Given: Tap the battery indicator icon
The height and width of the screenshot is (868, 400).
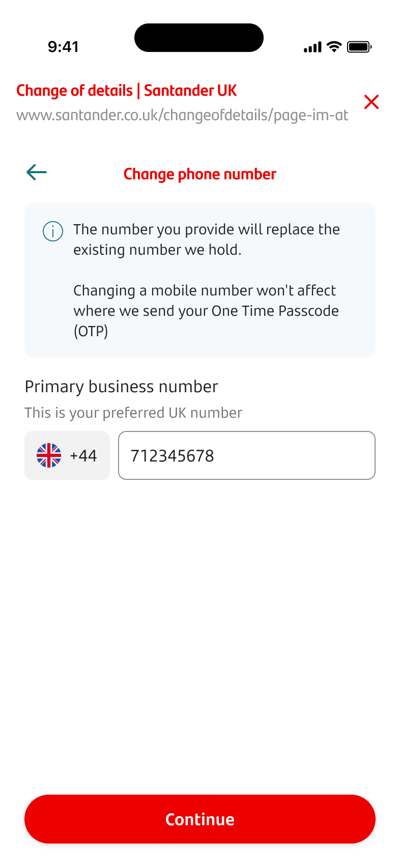Looking at the screenshot, I should click(x=359, y=47).
